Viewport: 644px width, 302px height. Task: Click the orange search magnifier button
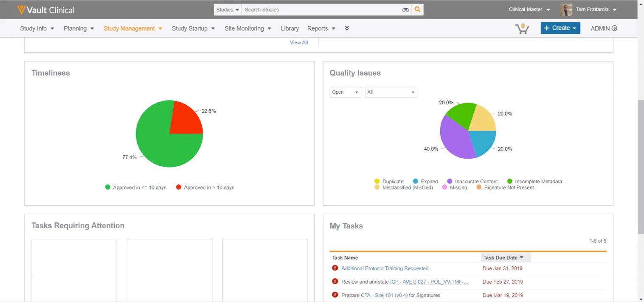[x=418, y=9]
